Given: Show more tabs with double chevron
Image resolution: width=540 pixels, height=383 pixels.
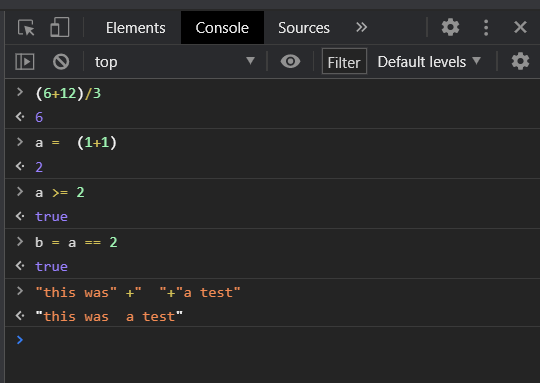Looking at the screenshot, I should point(362,27).
